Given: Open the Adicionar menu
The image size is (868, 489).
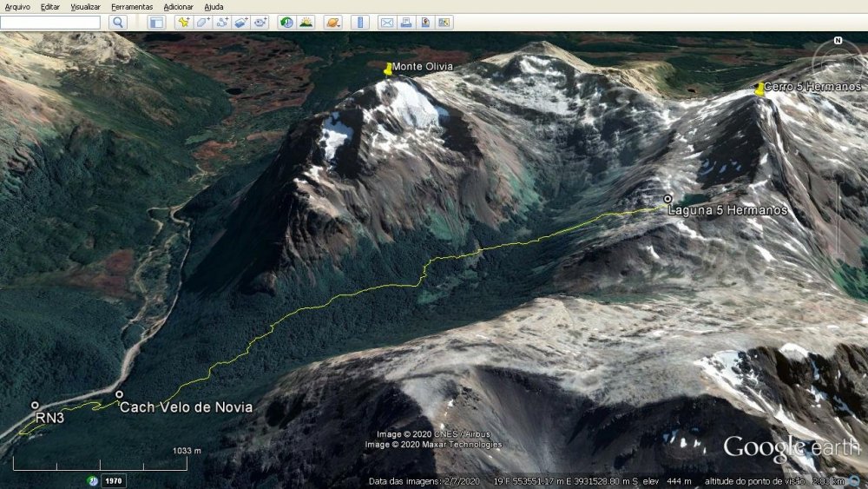Looking at the screenshot, I should (178, 7).
